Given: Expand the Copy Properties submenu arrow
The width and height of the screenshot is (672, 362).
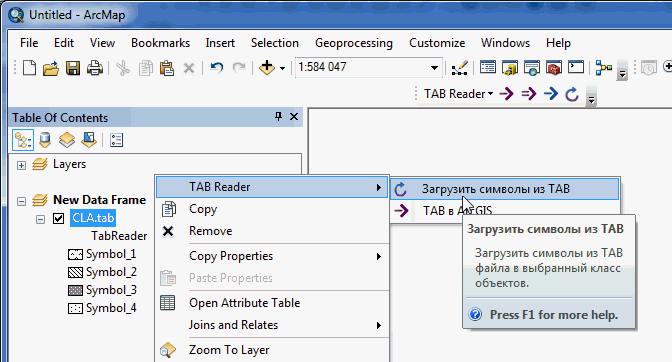Looking at the screenshot, I should 378,256.
